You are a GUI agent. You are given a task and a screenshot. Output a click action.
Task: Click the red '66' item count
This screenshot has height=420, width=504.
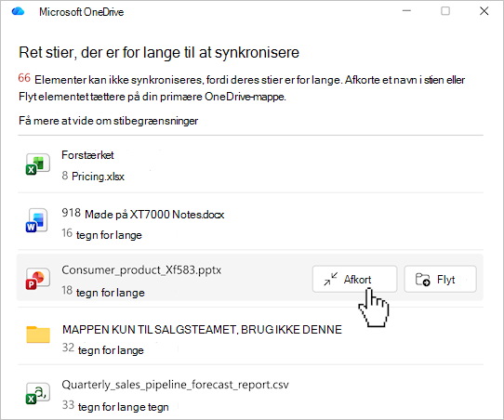point(24,78)
